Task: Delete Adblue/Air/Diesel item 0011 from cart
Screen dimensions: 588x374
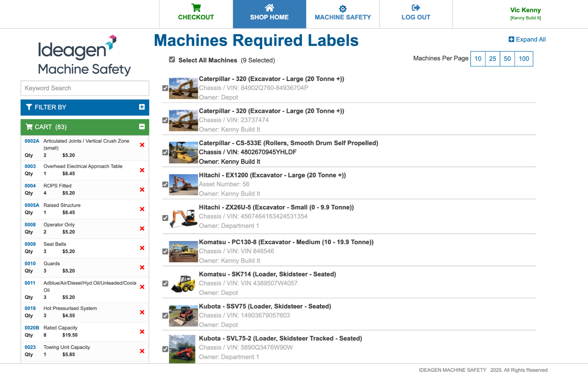Action: tap(142, 287)
